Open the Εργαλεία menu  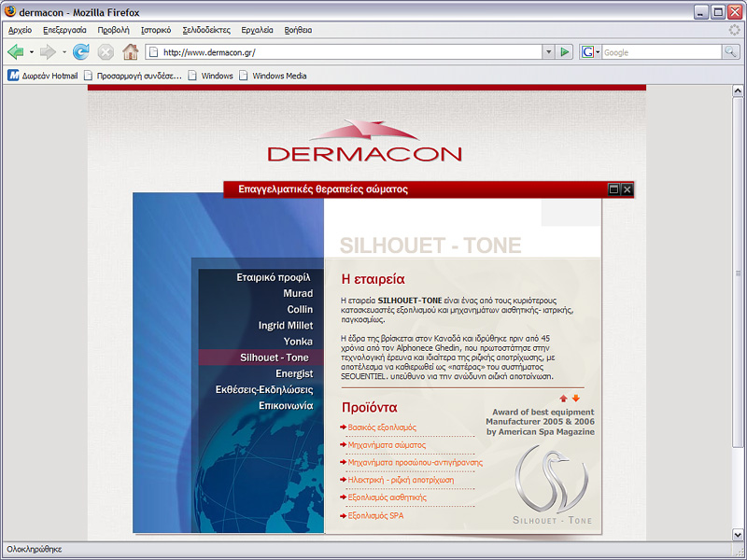coord(257,30)
